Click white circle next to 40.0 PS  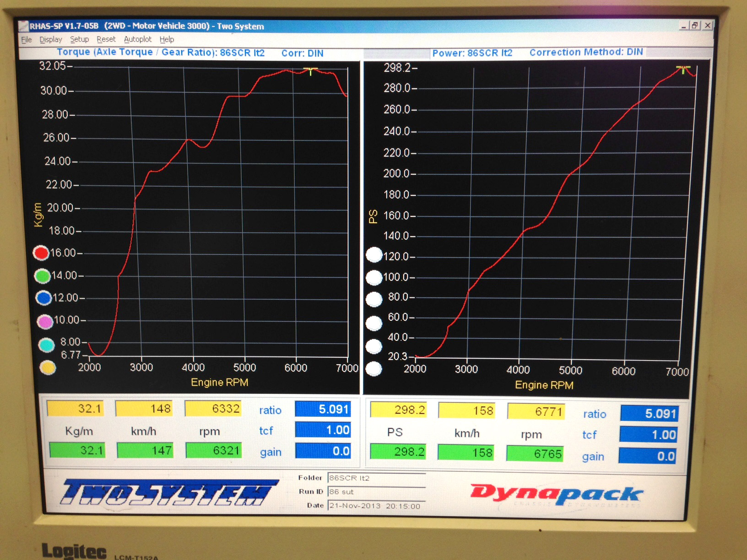[374, 346]
